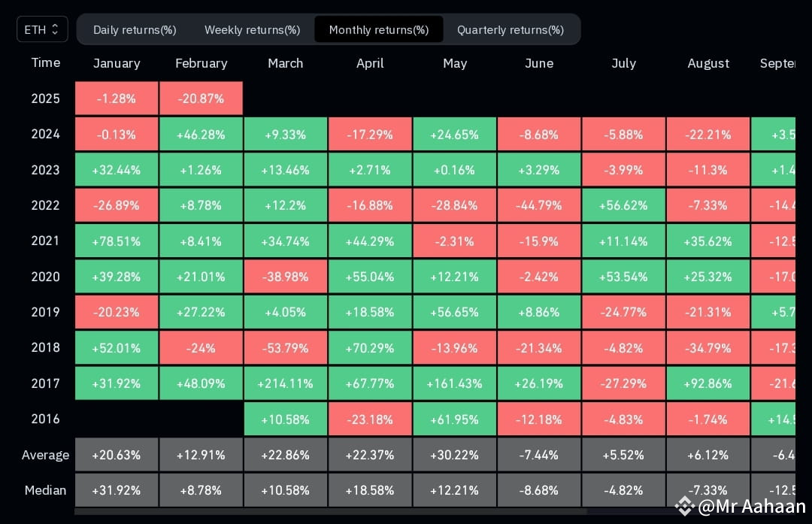Switch to Quarterly returns(%) tab

pos(510,30)
